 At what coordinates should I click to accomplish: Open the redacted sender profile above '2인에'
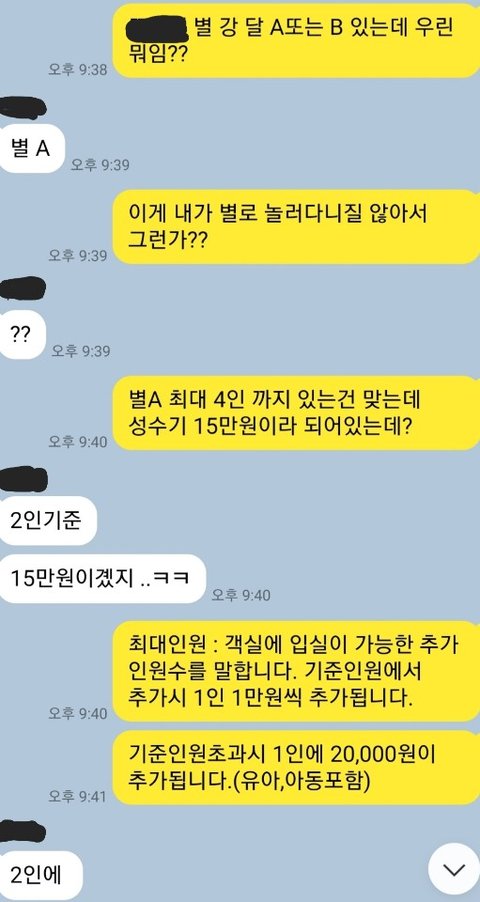click(22, 831)
